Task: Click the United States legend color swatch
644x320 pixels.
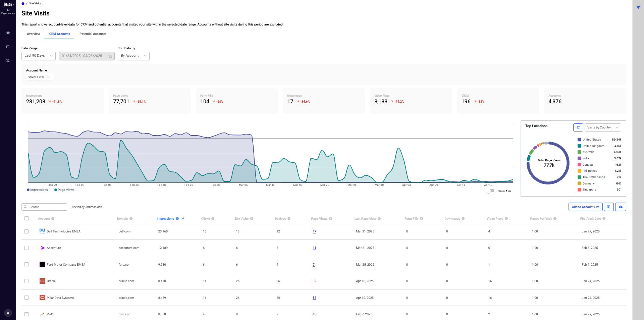Action: click(x=579, y=140)
